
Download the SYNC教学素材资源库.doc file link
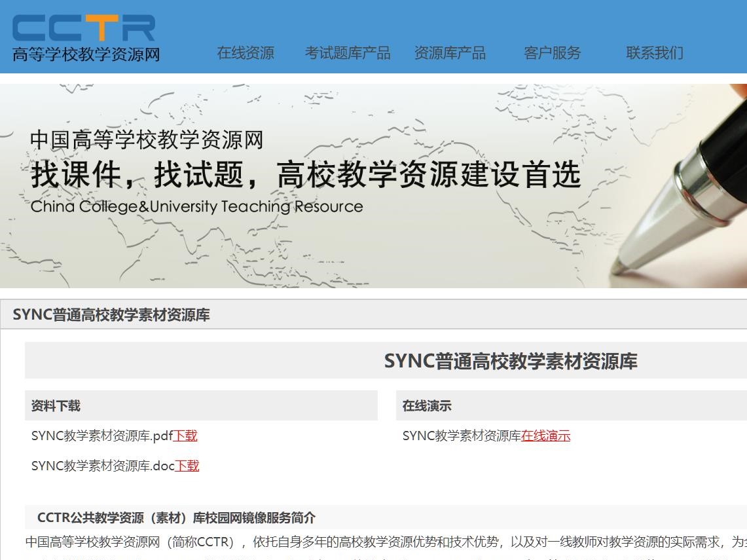coord(187,466)
